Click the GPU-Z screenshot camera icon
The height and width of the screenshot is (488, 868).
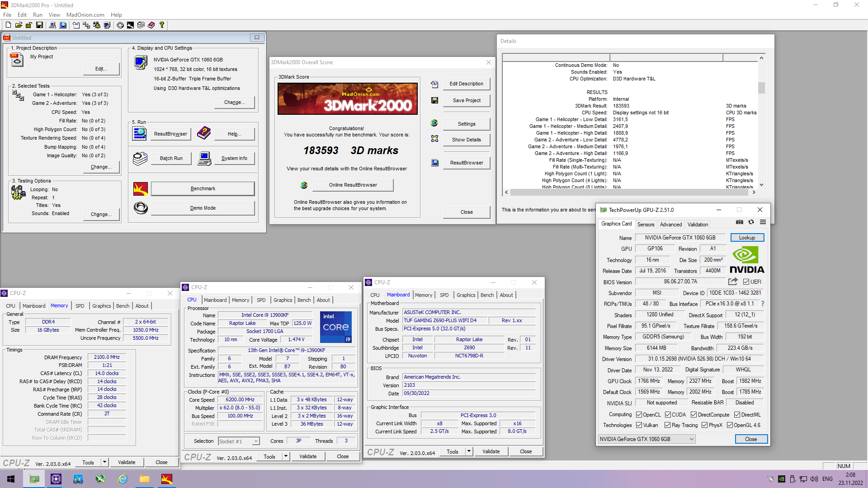tap(740, 222)
